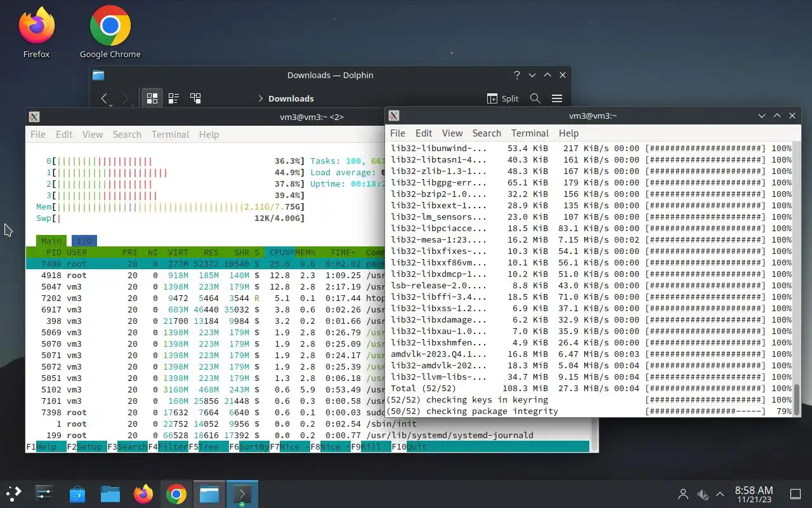812x508 pixels.
Task: Open System Settings from taskbar
Action: (44, 493)
